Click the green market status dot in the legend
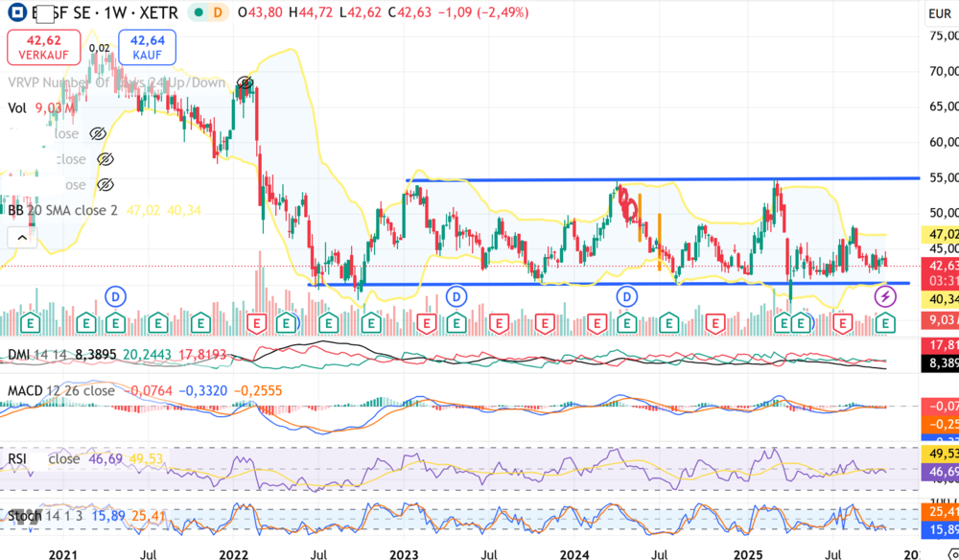 click(198, 12)
